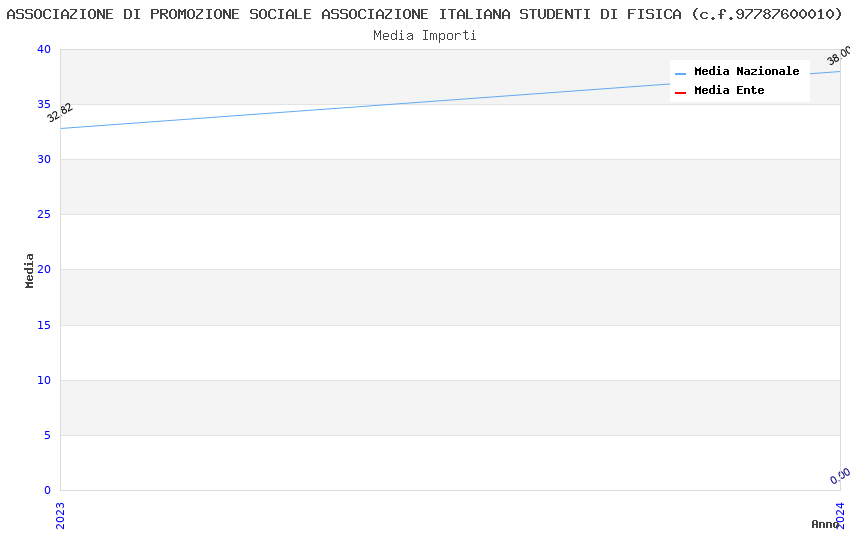Image resolution: width=850 pixels, height=550 pixels.
Task: Click the 5 y-axis tick label
Action: click(x=46, y=435)
